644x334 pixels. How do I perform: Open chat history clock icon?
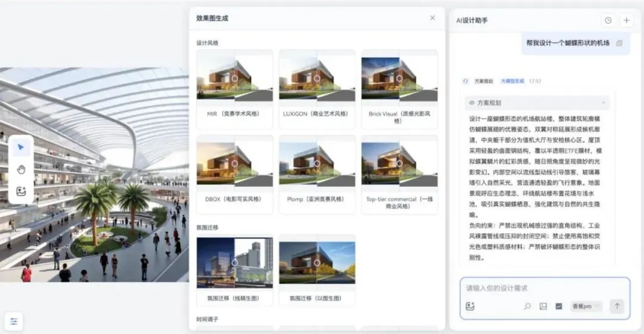tap(608, 20)
